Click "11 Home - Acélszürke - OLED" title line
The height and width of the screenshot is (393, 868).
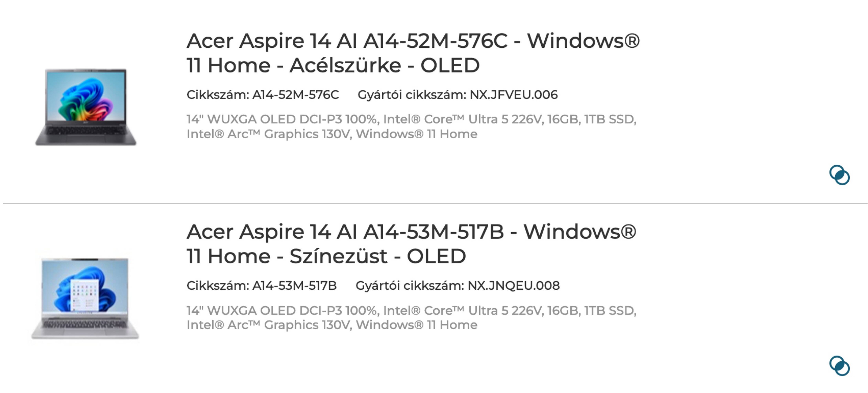(333, 65)
